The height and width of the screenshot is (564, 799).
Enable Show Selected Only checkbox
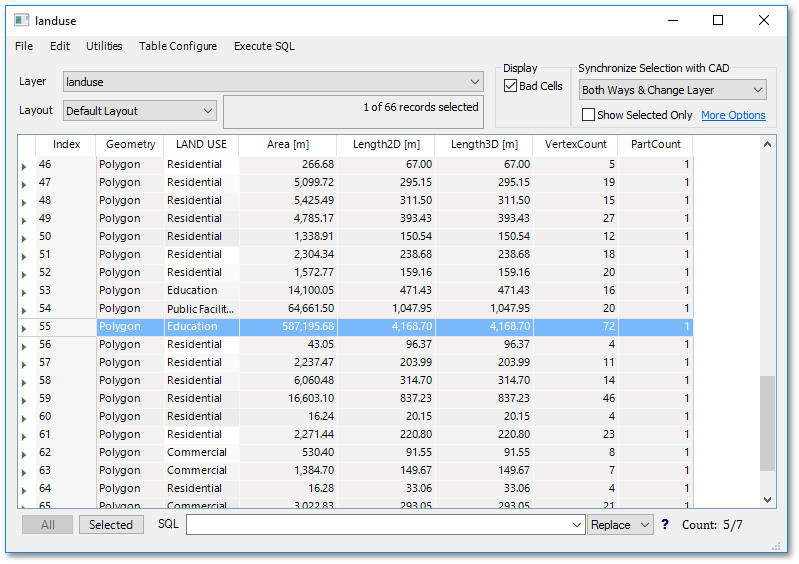click(x=588, y=115)
